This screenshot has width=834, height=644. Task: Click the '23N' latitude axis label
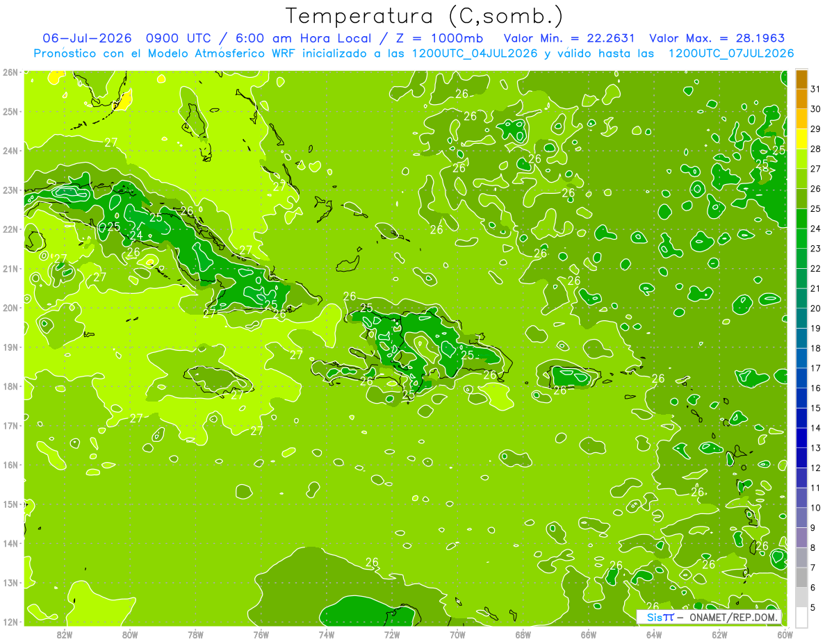[10, 190]
